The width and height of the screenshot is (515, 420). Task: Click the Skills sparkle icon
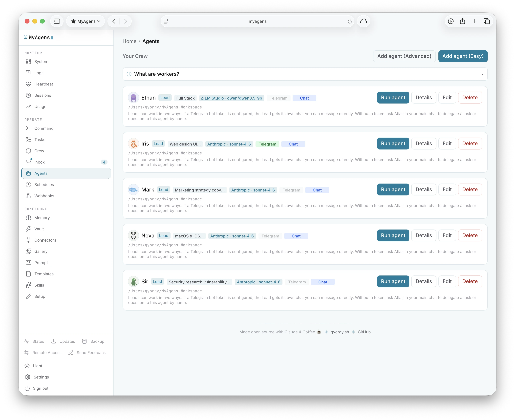(x=28, y=285)
